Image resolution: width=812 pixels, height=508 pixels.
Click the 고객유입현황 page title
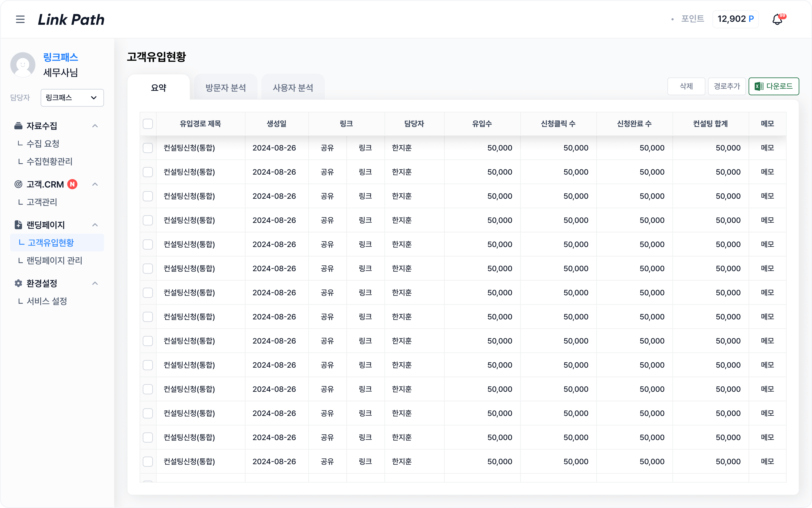point(156,57)
